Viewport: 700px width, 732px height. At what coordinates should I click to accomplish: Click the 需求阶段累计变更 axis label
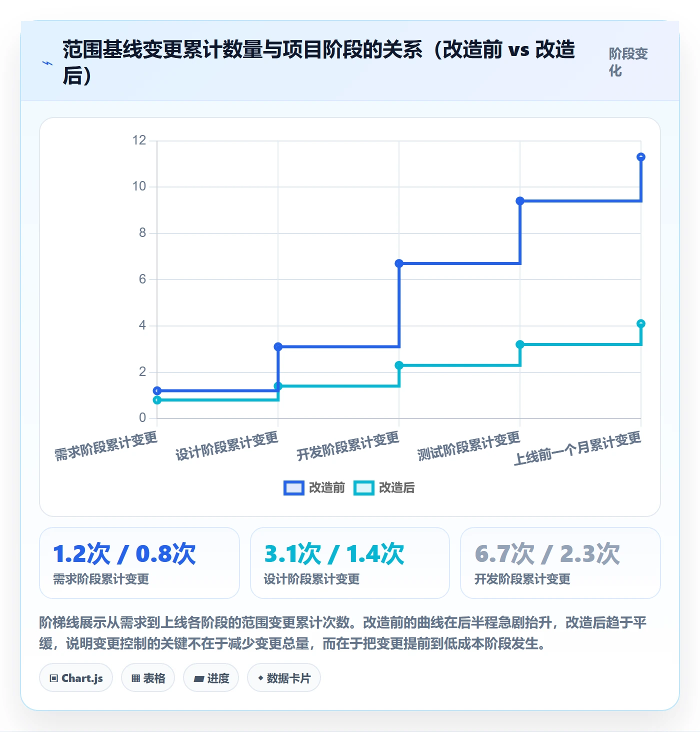click(106, 446)
